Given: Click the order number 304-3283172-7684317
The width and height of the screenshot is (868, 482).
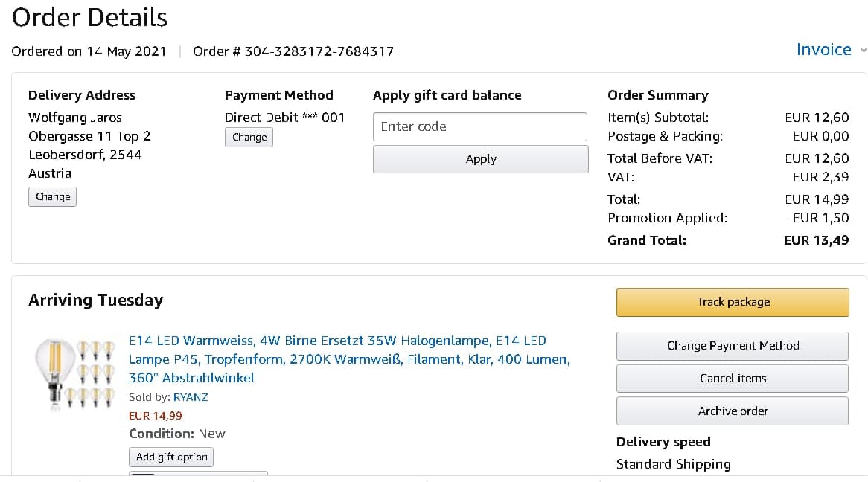Looking at the screenshot, I should pyautogui.click(x=319, y=51).
